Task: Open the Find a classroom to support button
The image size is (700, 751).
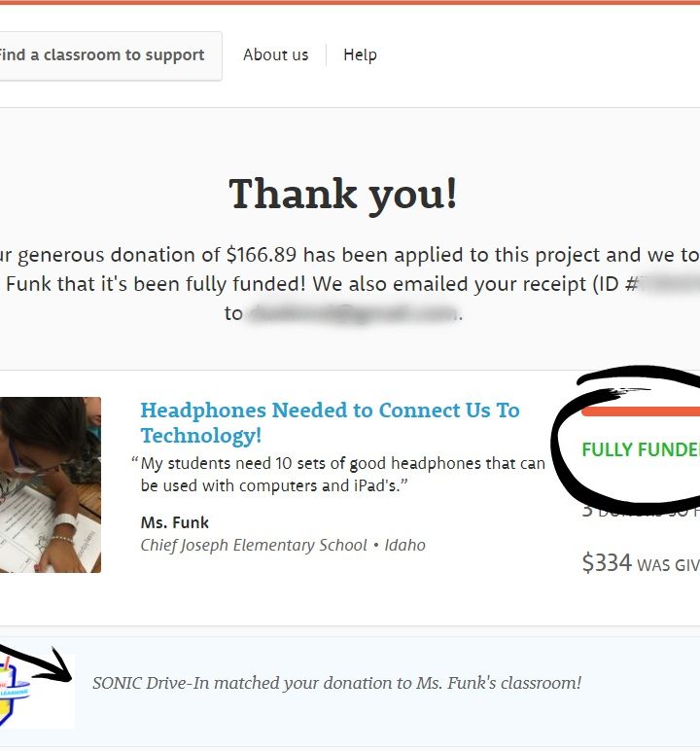Action: [x=109, y=55]
